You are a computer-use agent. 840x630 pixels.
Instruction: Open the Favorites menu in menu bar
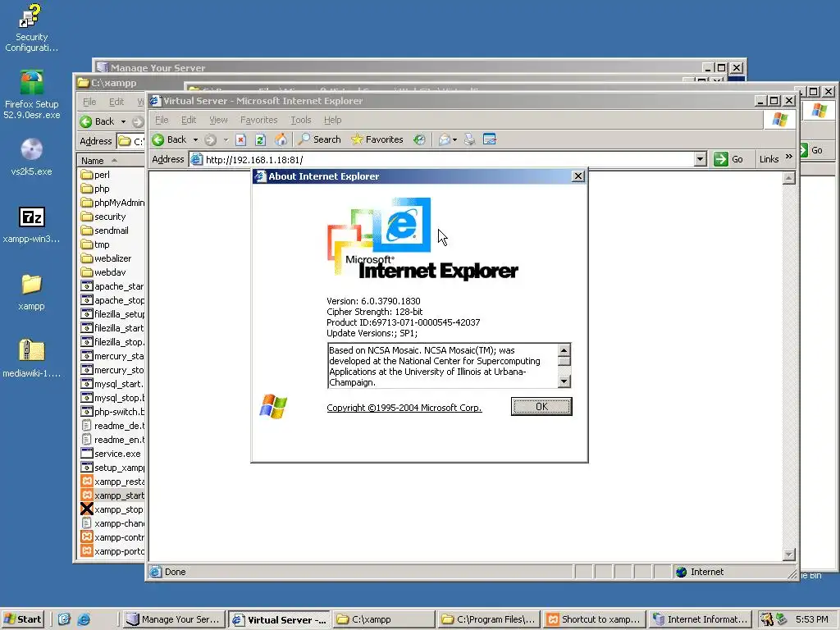tap(258, 120)
